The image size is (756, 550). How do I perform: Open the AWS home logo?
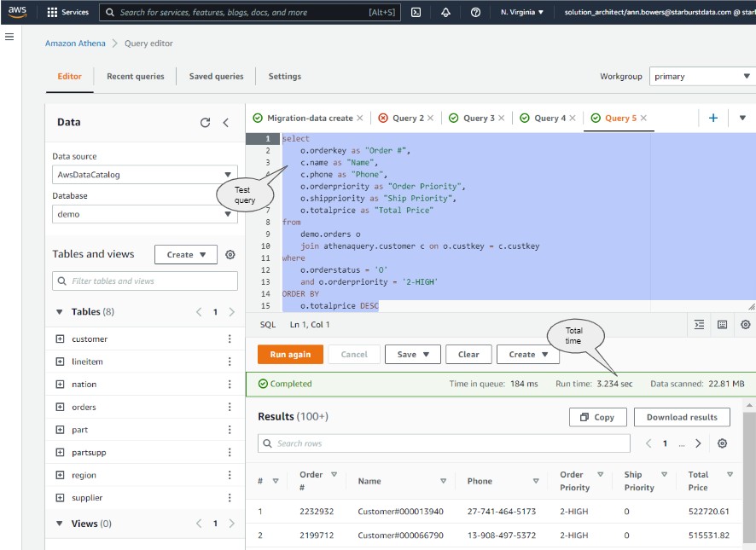point(17,12)
